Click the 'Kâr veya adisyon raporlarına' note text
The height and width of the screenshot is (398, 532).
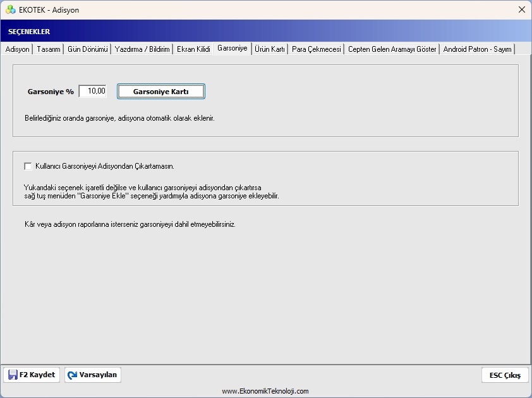(130, 224)
